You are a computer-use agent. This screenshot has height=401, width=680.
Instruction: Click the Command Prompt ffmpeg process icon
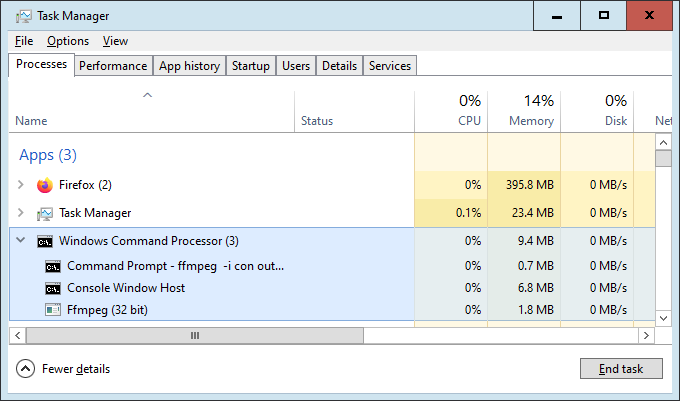click(x=53, y=266)
